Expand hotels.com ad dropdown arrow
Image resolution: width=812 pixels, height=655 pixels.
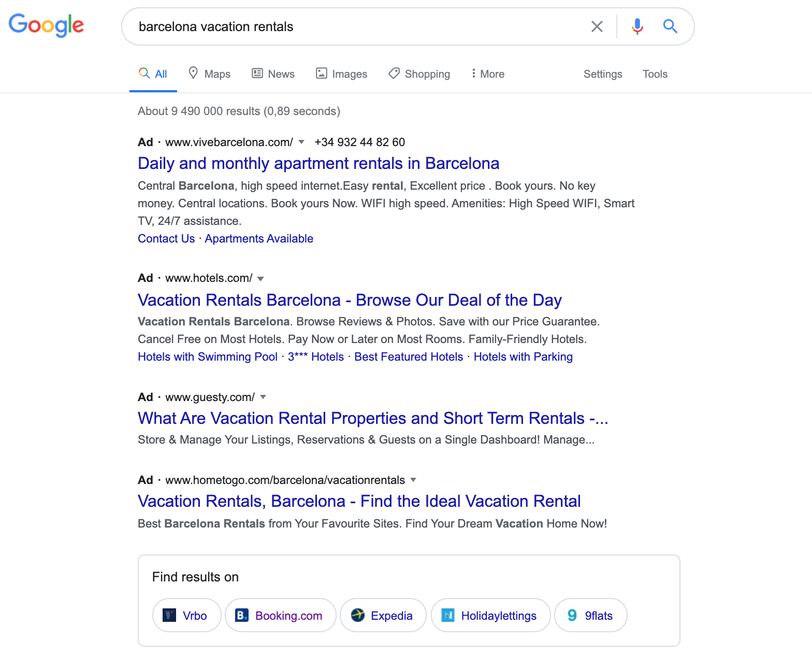(260, 279)
